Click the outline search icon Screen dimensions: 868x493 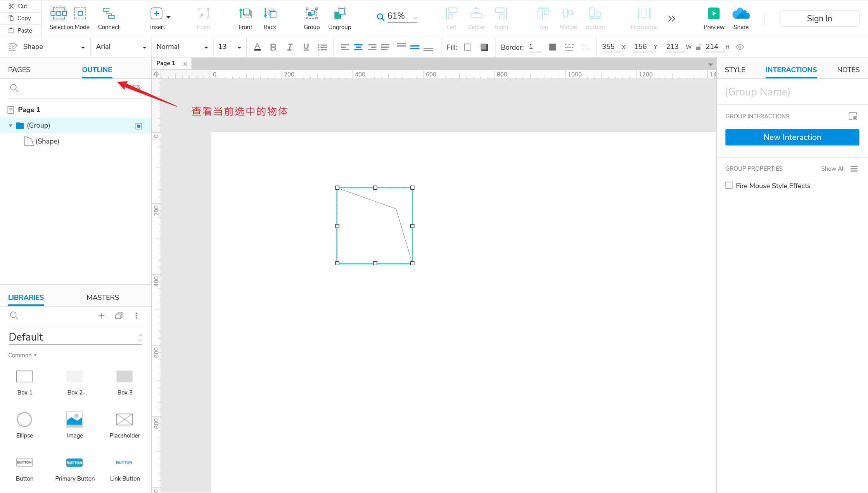tap(14, 88)
